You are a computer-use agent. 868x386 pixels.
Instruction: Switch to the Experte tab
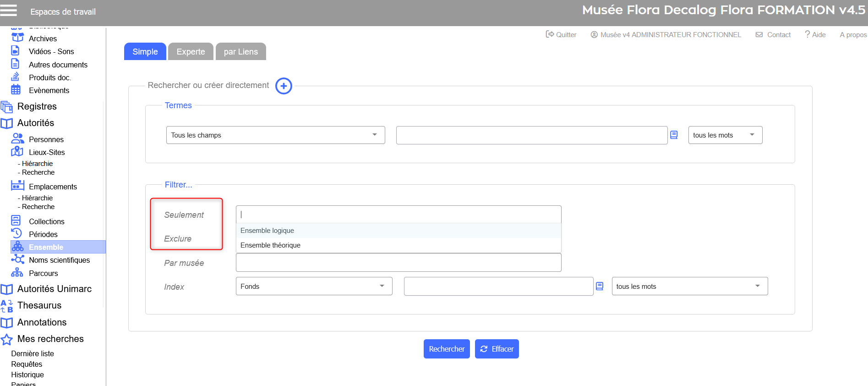coord(191,52)
